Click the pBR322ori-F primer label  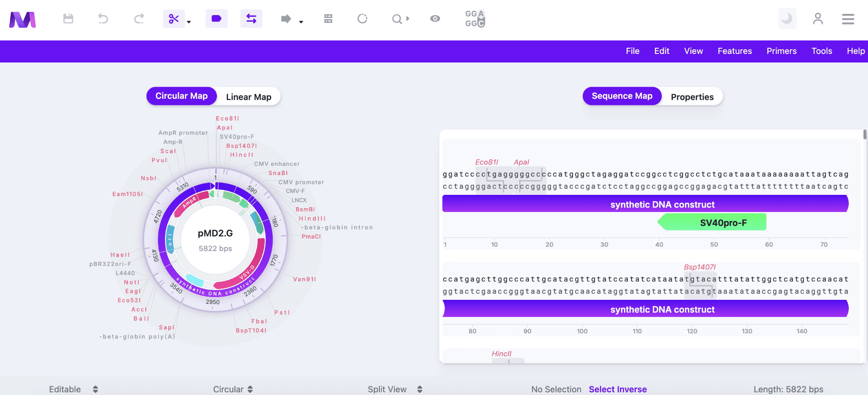click(110, 264)
